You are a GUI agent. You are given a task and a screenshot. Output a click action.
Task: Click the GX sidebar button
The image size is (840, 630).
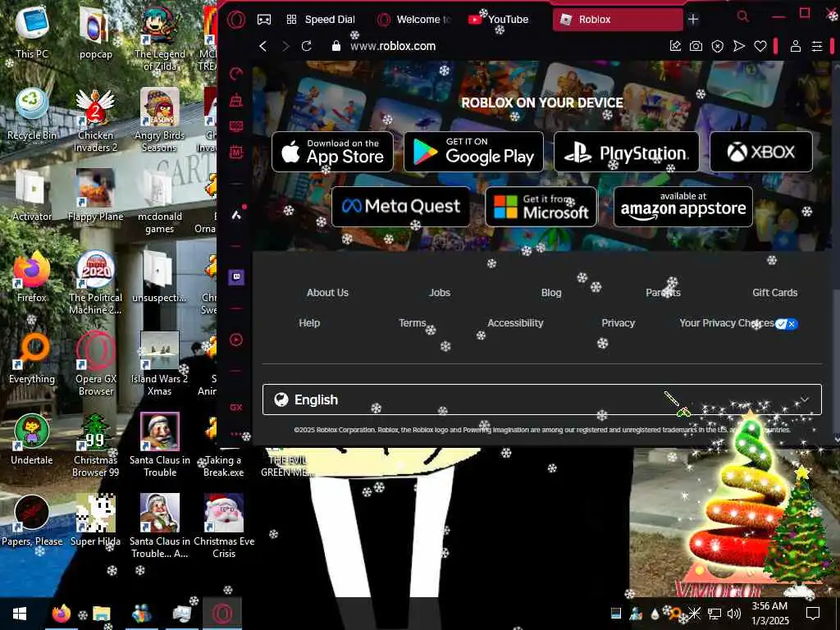tap(236, 407)
